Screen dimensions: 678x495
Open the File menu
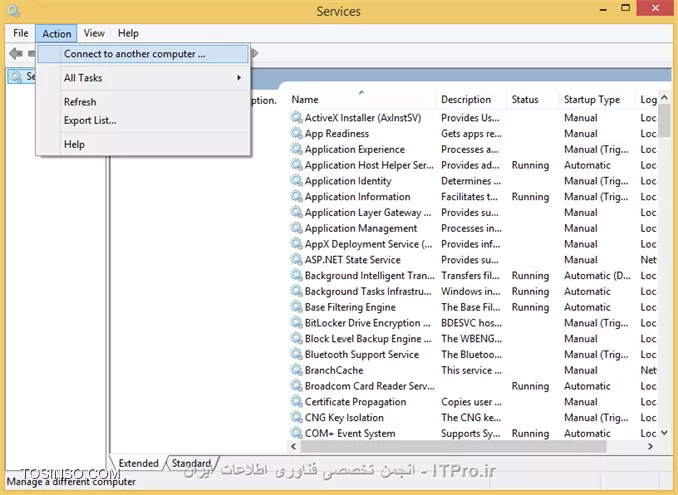point(20,33)
